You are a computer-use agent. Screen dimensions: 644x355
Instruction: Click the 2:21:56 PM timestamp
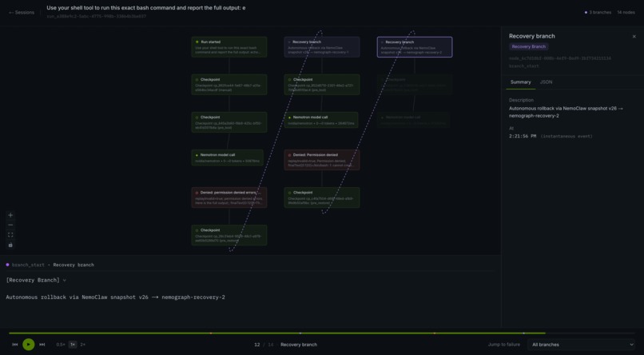point(523,136)
